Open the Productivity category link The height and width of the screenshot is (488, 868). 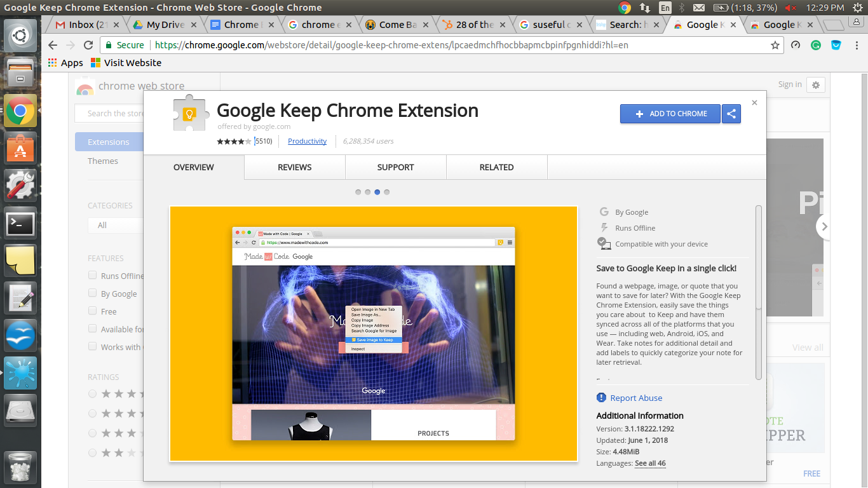coord(307,141)
